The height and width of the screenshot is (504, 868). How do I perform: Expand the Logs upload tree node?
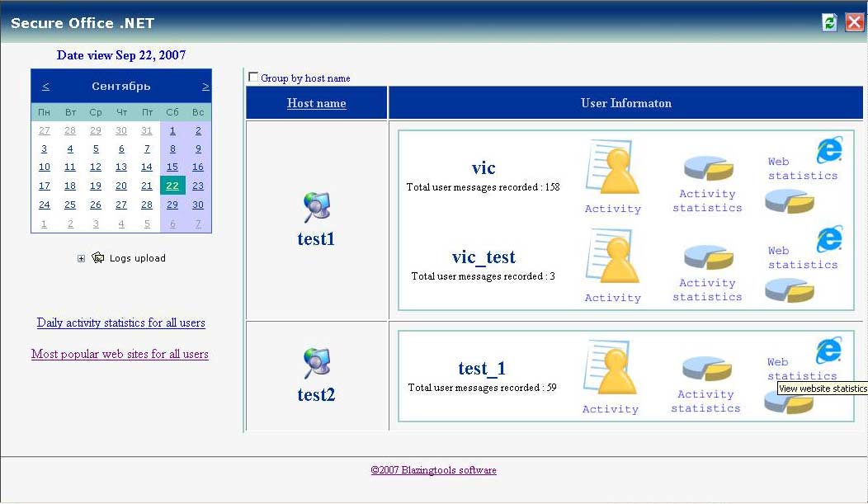click(x=81, y=259)
